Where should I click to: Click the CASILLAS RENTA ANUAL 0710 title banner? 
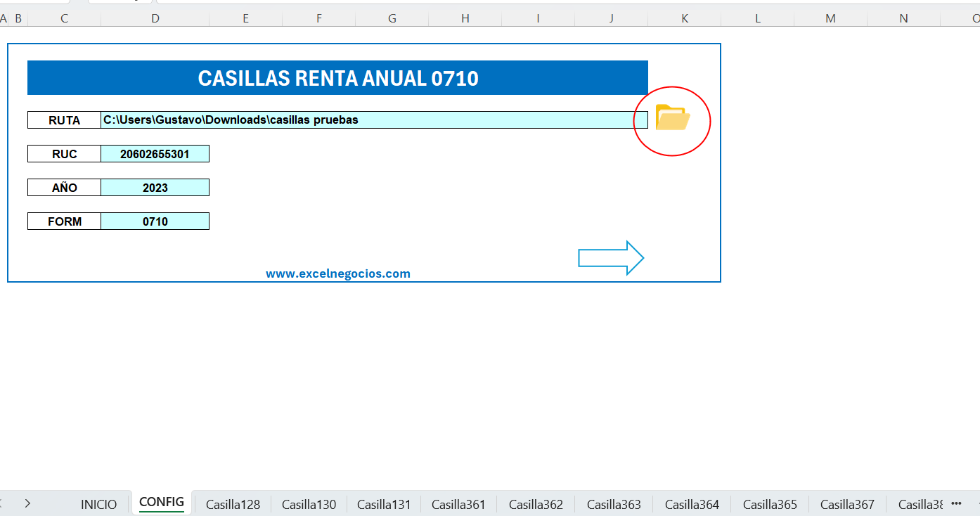coord(337,78)
